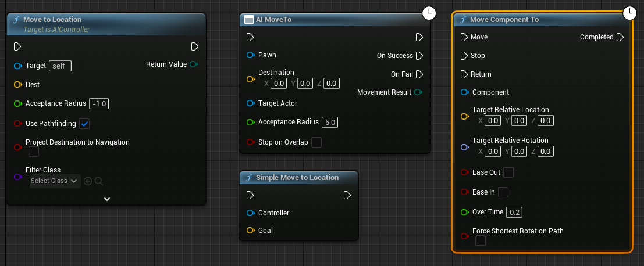The height and width of the screenshot is (266, 644).
Task: Click On Success execution pin
Action: click(419, 56)
